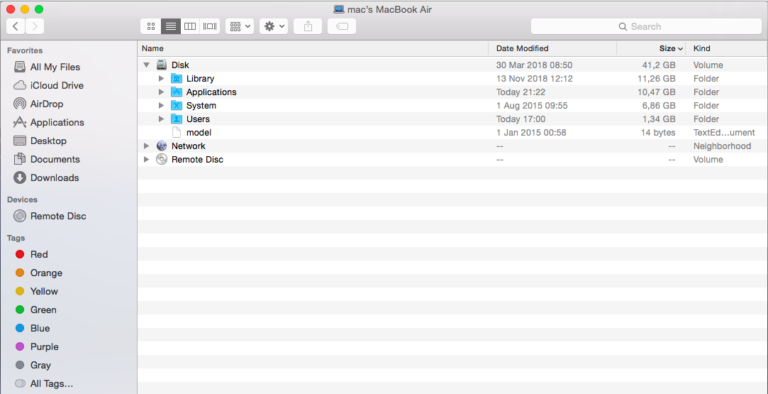Sort by the Size column header

tap(651, 49)
